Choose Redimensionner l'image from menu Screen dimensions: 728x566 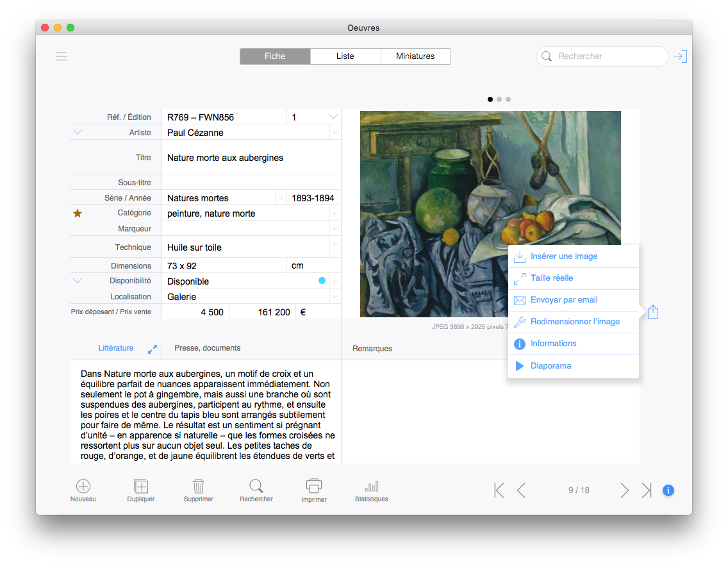575,322
